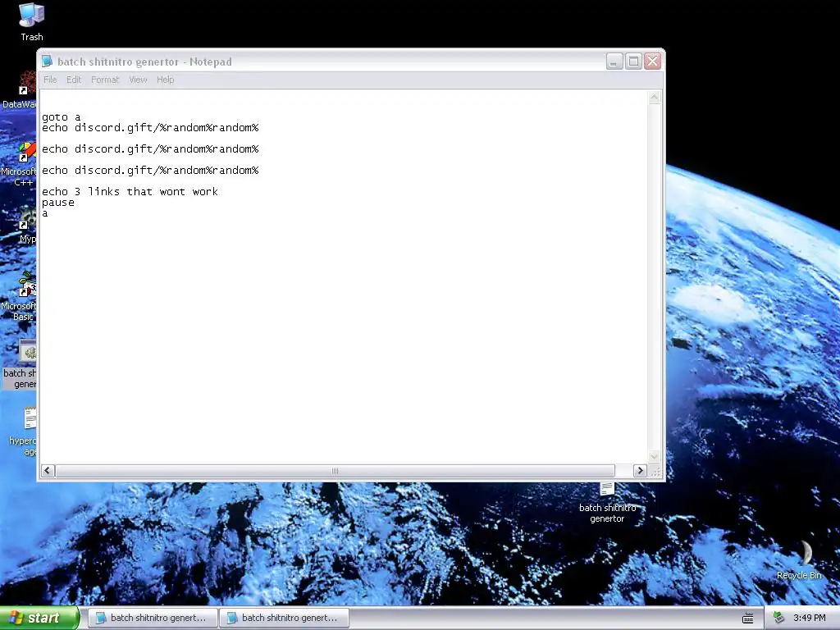Click the horizontal scrollbar left arrow
Image resolution: width=840 pixels, height=630 pixels.
pos(48,471)
